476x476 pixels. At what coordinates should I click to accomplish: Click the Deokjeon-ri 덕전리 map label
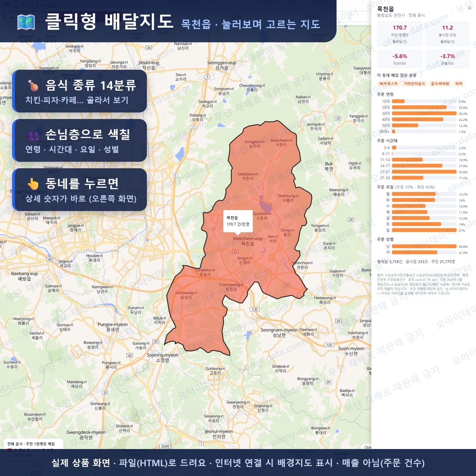coord(248,176)
